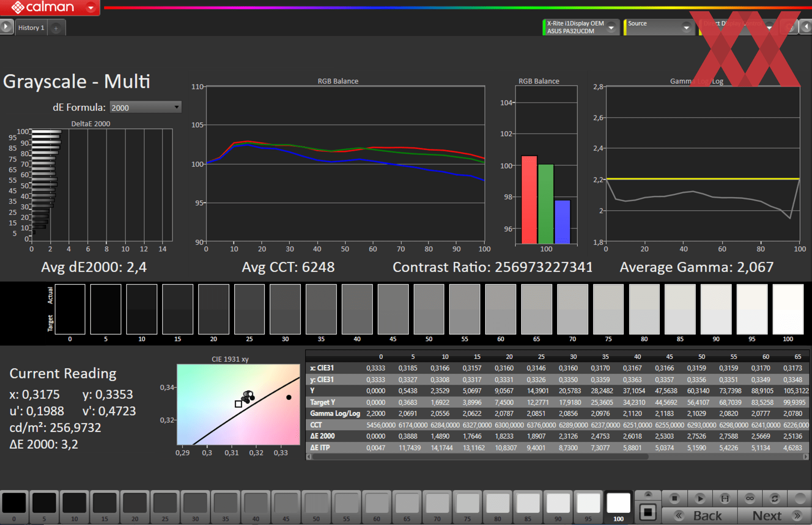Image resolution: width=812 pixels, height=525 pixels.
Task: Click the circular arrows refresh icon
Action: [x=775, y=498]
